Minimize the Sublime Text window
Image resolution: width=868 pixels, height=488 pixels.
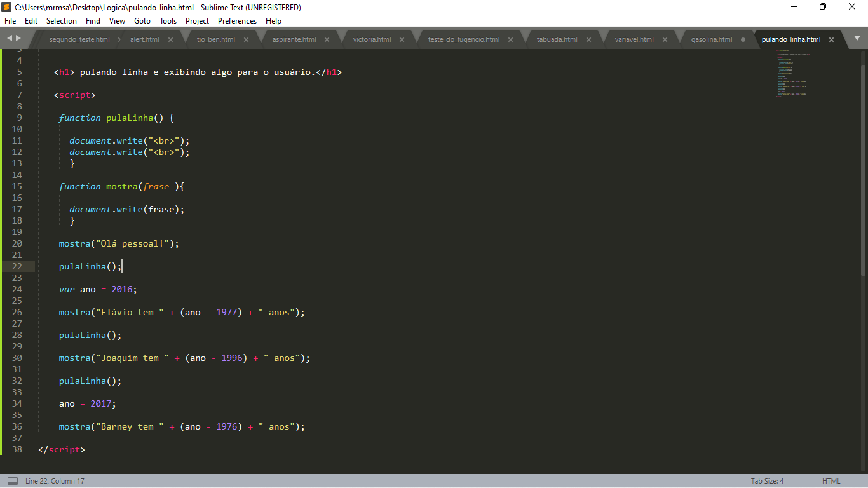coord(794,7)
